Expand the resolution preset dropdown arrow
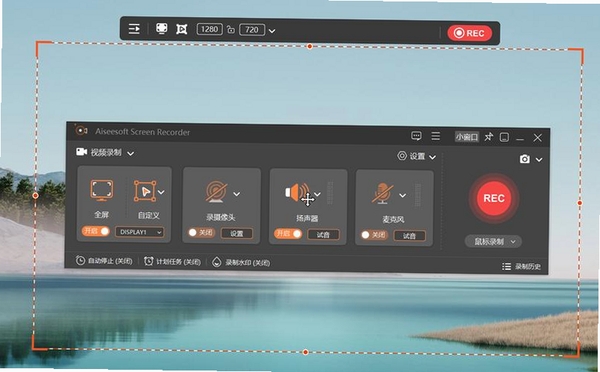Screen dimensions: 600x372 (x=272, y=31)
